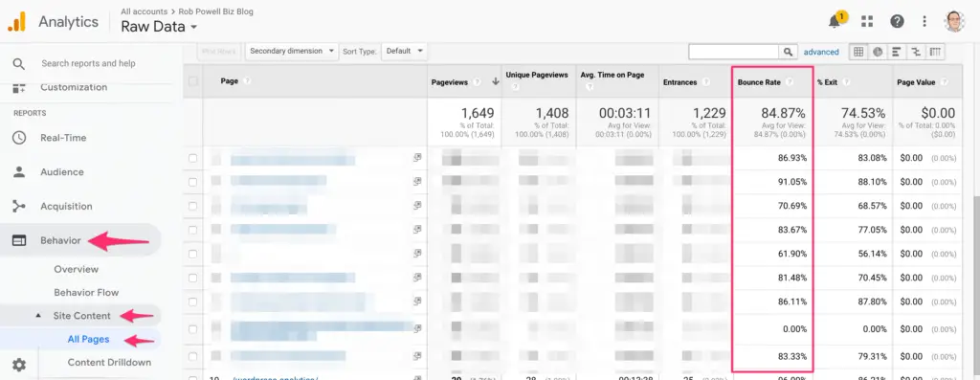Check the first table row checkbox
This screenshot has width=980, height=380.
click(x=193, y=158)
